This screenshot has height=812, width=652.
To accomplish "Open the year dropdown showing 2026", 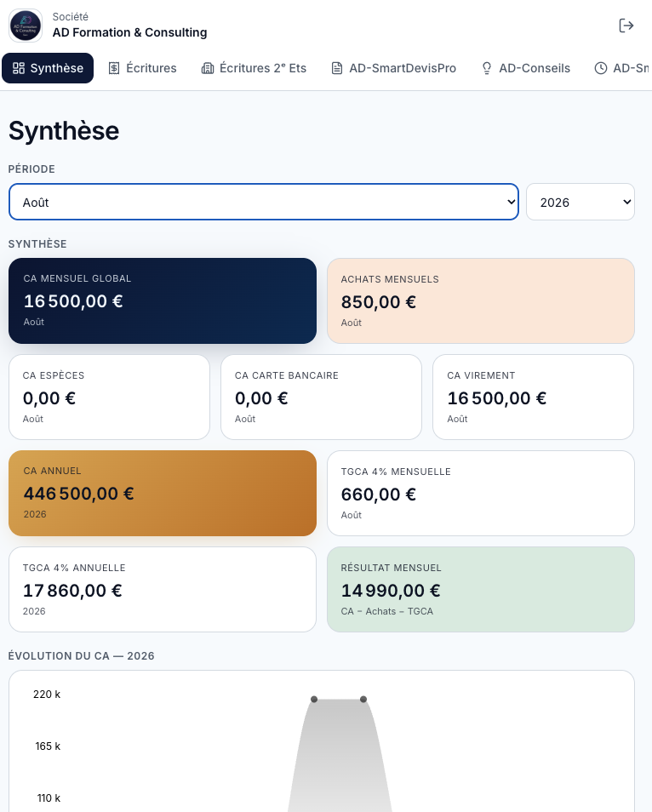I will tap(581, 202).
